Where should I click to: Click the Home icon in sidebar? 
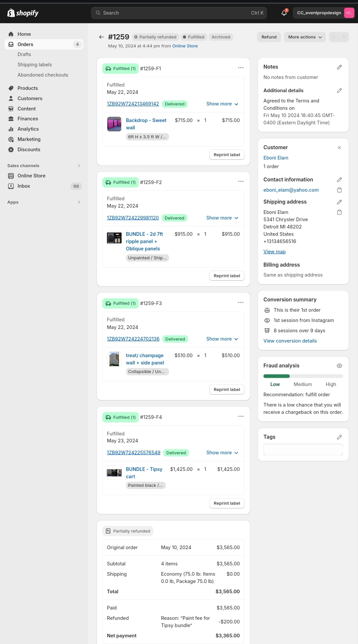(x=11, y=34)
